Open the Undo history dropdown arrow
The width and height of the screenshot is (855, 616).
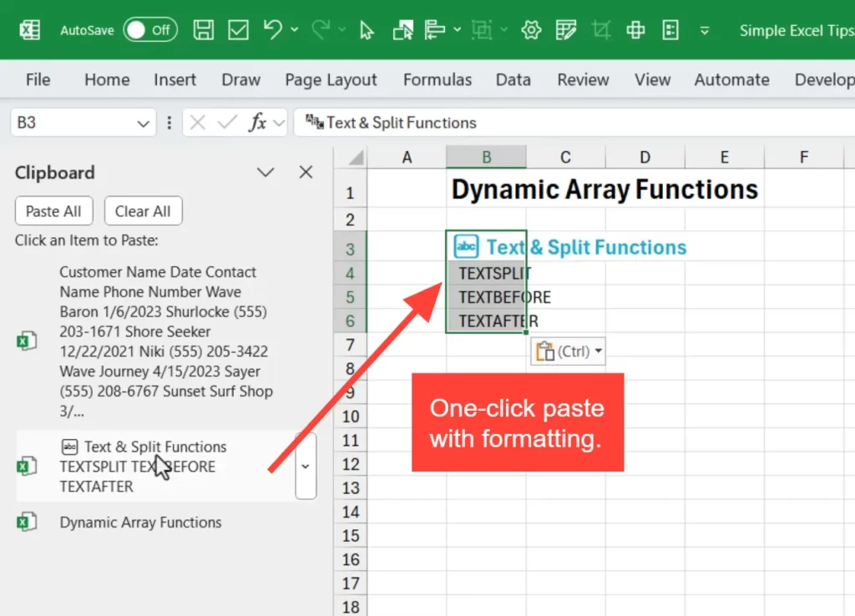click(x=295, y=29)
